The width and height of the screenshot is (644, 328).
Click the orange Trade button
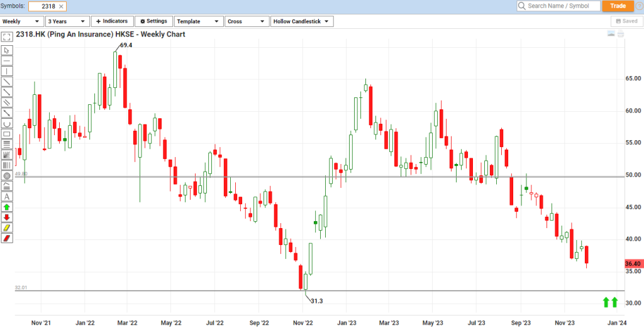[618, 6]
